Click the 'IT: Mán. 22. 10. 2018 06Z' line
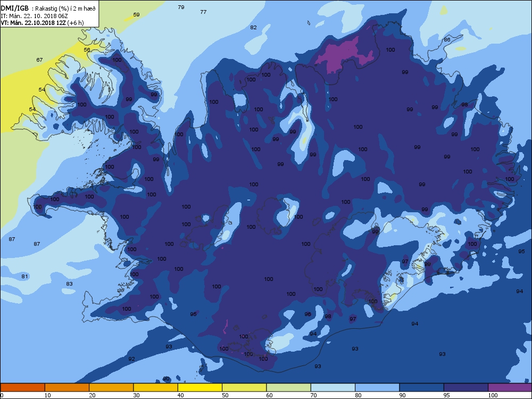Image resolution: width=532 pixels, height=399 pixels. 34,16
